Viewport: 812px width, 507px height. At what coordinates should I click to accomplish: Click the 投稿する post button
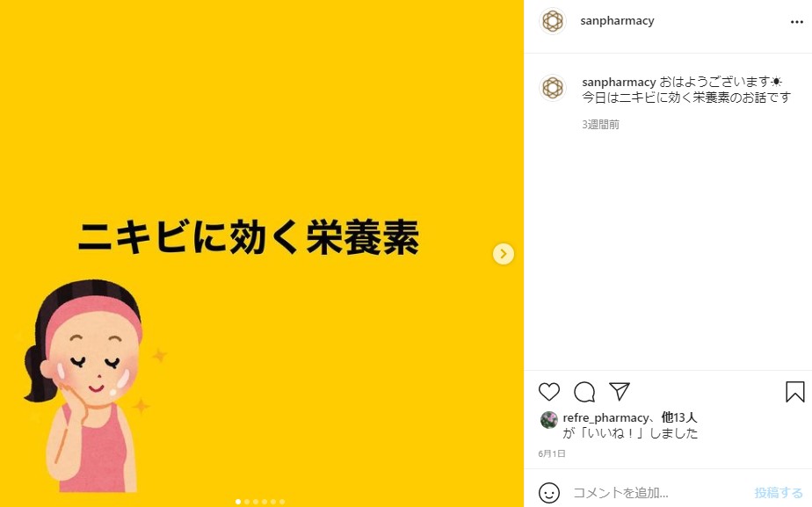779,492
